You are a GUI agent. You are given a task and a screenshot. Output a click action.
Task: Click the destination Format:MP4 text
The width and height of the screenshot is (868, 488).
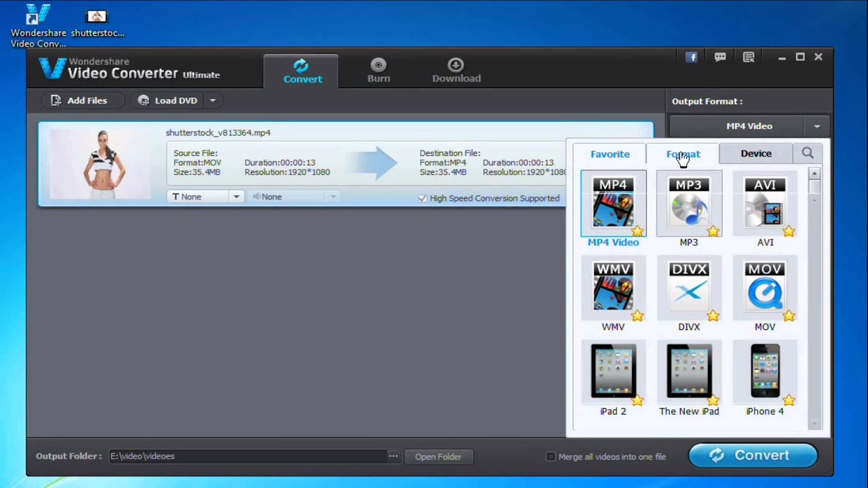click(x=443, y=163)
